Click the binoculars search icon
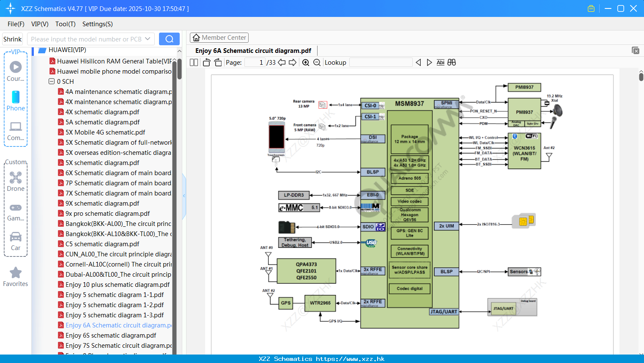644x363 pixels. [x=452, y=63]
